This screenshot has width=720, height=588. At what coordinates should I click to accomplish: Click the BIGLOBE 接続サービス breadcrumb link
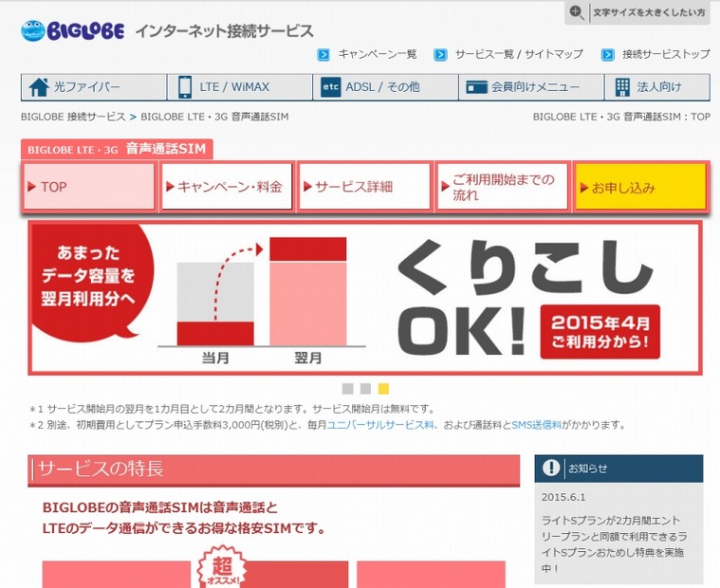[73, 117]
